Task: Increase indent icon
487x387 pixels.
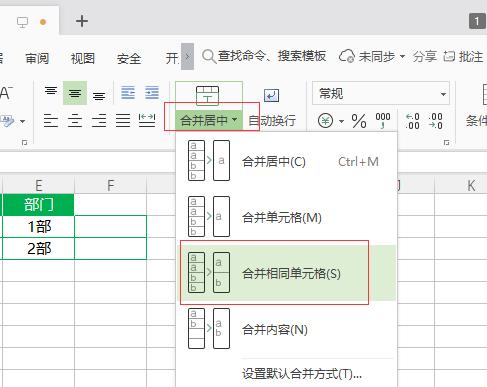Action: point(152,93)
